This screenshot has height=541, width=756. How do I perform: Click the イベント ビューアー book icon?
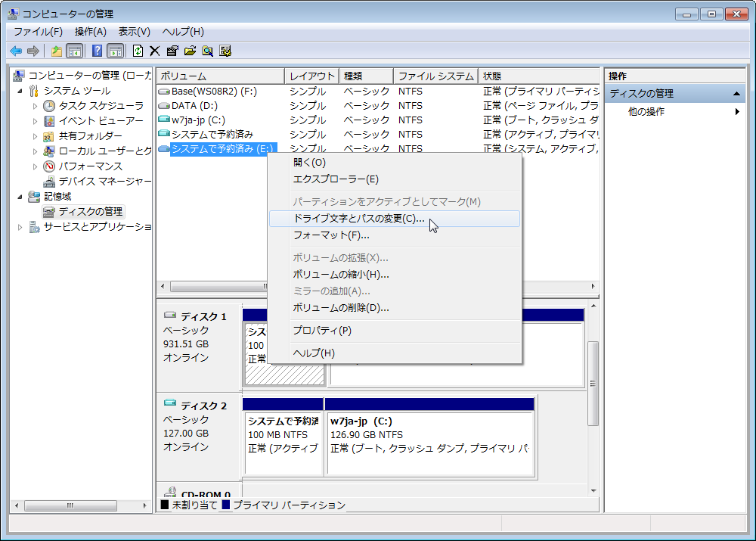(x=49, y=120)
